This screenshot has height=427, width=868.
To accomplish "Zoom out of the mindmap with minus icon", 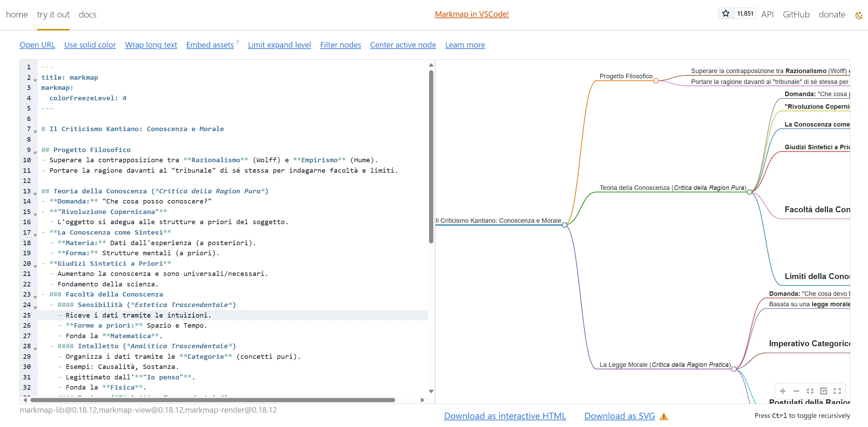I will click(x=796, y=391).
